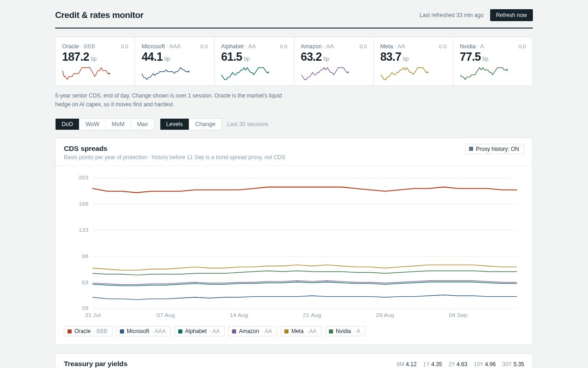Click the 'Last 30 sessions' label
Image resolution: width=588 pixels, height=368 pixels.
coord(248,124)
